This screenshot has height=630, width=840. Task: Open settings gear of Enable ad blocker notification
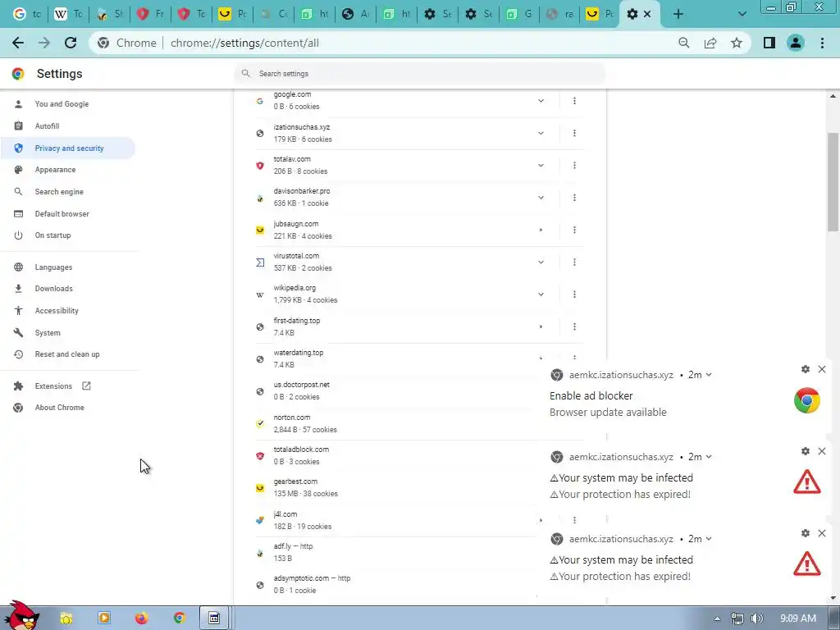806,369
